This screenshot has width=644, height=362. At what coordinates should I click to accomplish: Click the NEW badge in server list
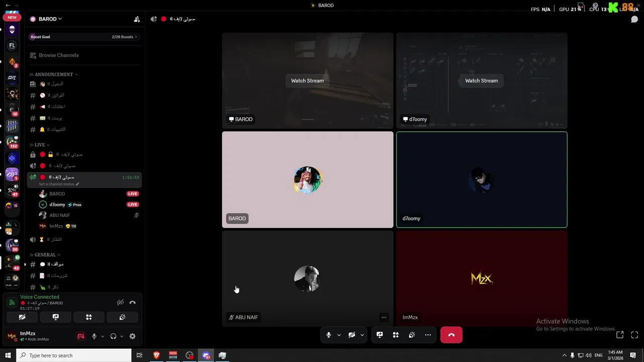(x=12, y=18)
